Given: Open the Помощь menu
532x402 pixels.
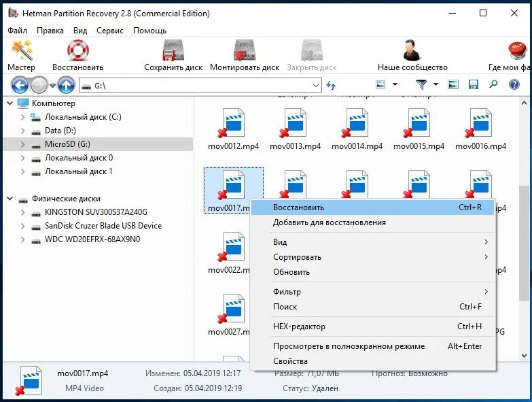Looking at the screenshot, I should [149, 31].
